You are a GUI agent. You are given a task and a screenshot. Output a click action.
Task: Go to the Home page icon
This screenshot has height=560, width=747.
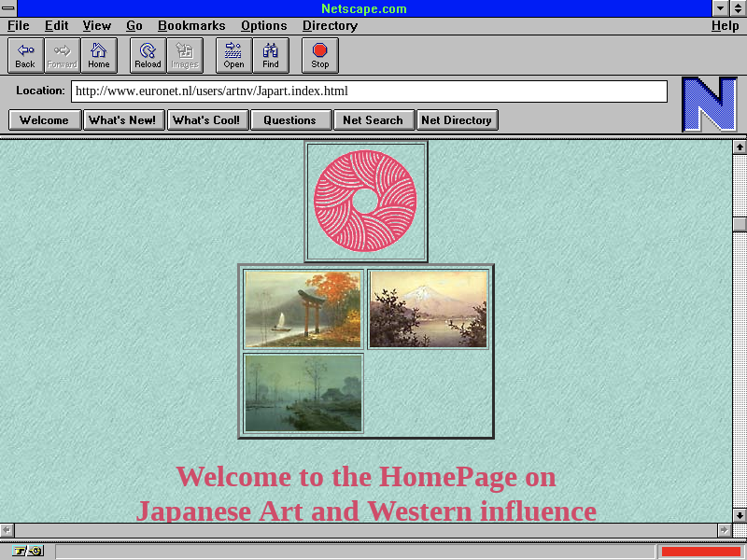(99, 56)
